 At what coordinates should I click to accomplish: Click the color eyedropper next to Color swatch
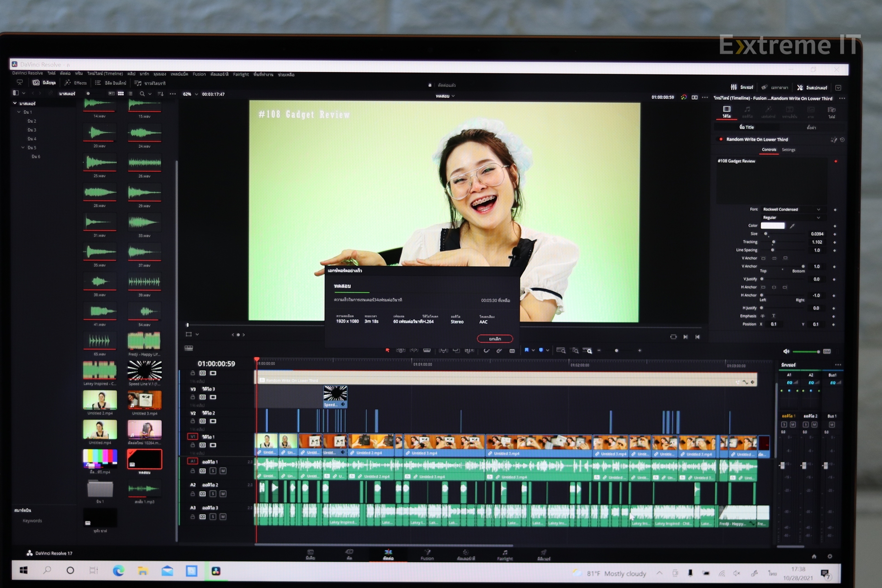click(792, 226)
